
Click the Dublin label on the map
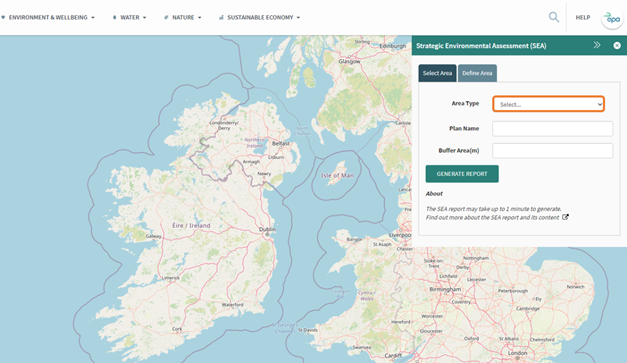click(x=267, y=229)
